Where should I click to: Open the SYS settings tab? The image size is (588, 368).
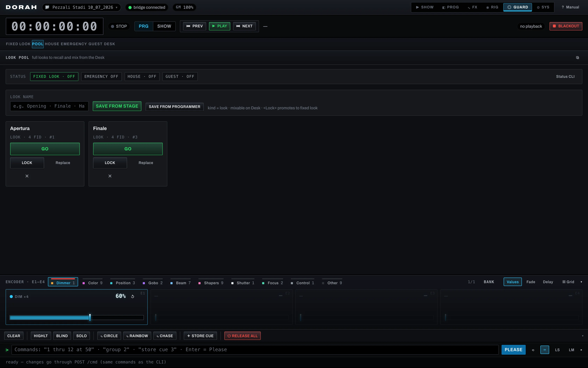(543, 7)
